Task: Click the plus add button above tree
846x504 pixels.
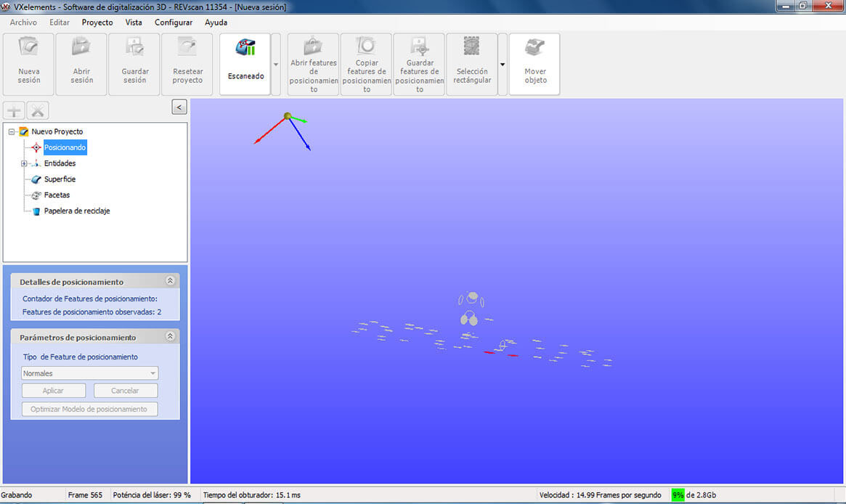Action: click(x=14, y=110)
